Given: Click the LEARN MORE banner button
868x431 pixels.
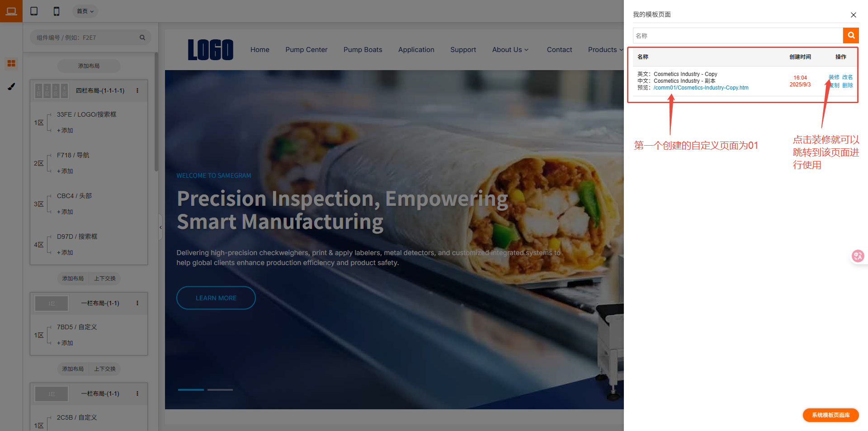Looking at the screenshot, I should [x=216, y=298].
